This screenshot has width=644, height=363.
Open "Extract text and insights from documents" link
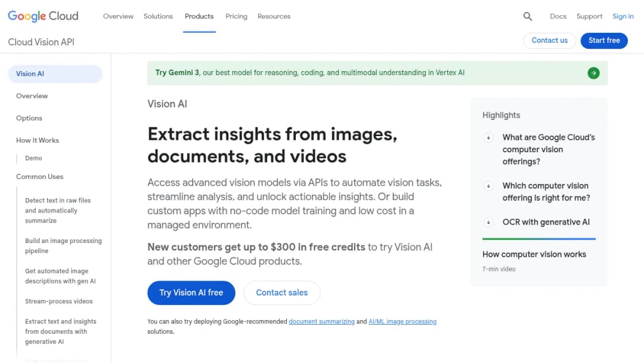[x=61, y=331]
